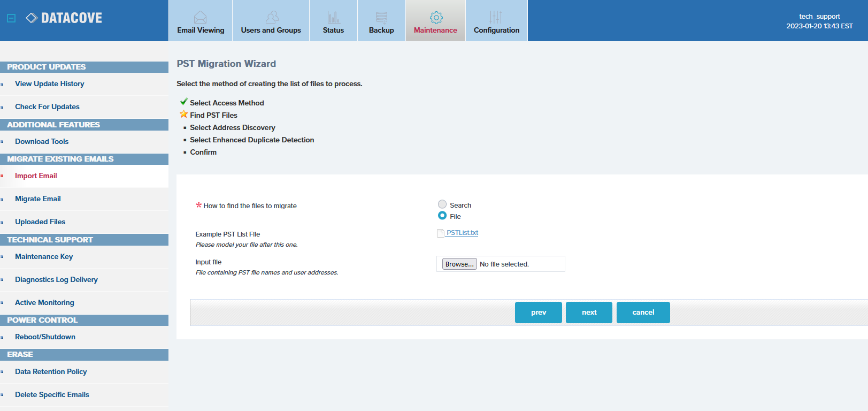This screenshot has width=868, height=411.
Task: Go back with the prev button
Action: point(538,313)
